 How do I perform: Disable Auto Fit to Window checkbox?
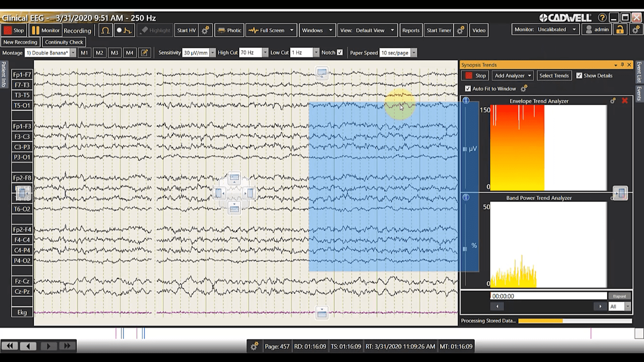click(x=468, y=88)
